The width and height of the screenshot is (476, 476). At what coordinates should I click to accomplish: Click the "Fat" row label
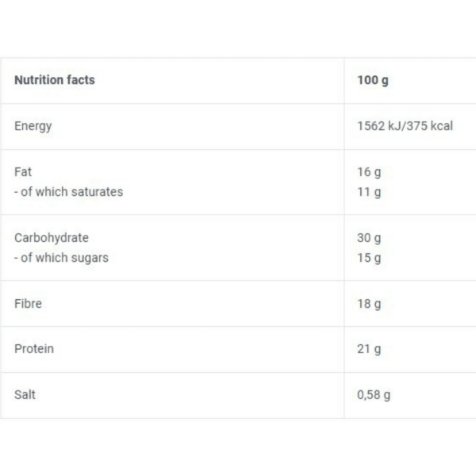[23, 172]
